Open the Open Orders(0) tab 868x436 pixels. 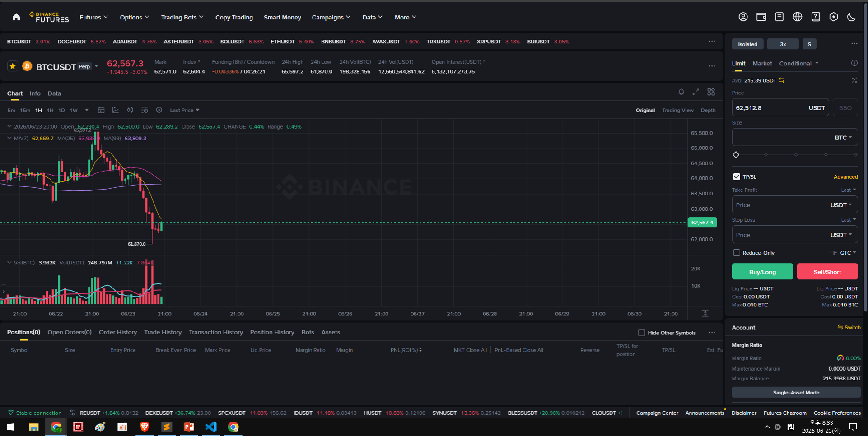coord(70,332)
